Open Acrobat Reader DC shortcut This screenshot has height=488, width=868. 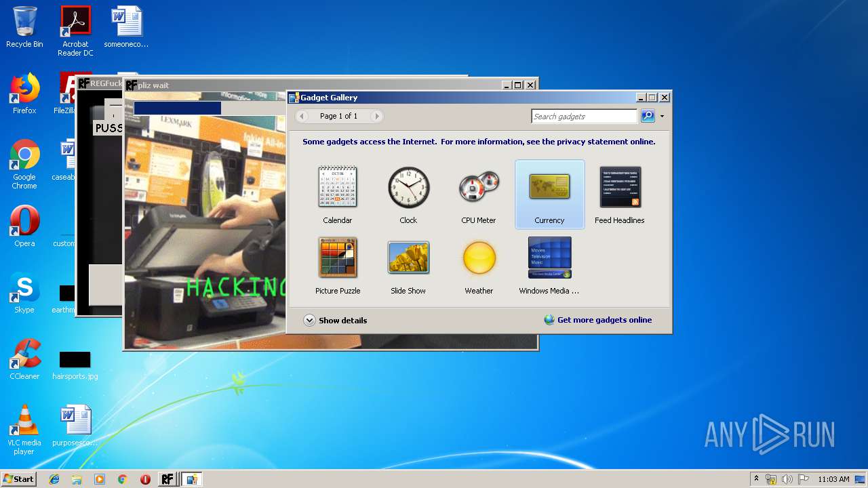pyautogui.click(x=75, y=31)
